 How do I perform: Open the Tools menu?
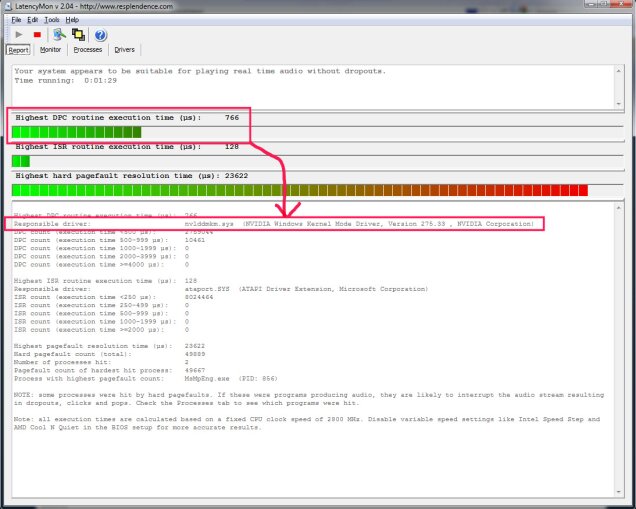(52, 20)
